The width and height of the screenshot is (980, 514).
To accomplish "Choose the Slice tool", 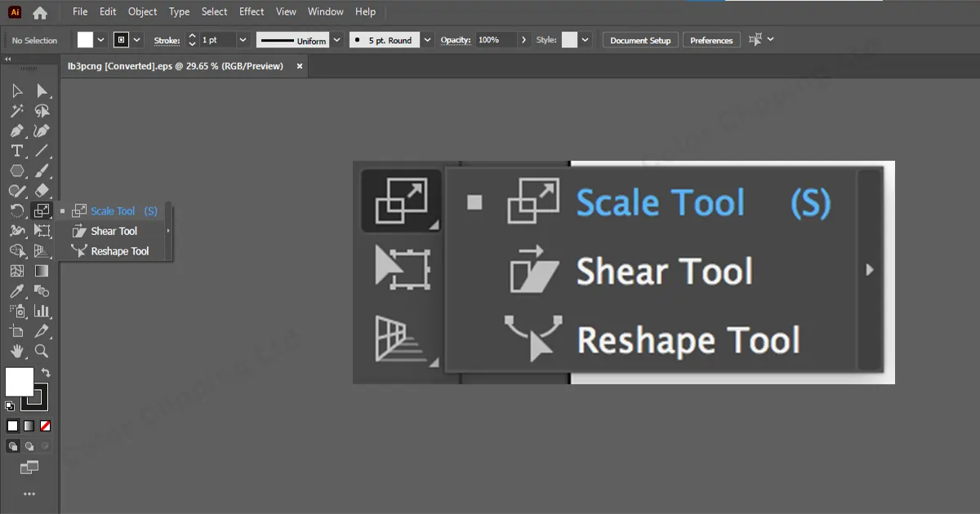I will click(42, 330).
